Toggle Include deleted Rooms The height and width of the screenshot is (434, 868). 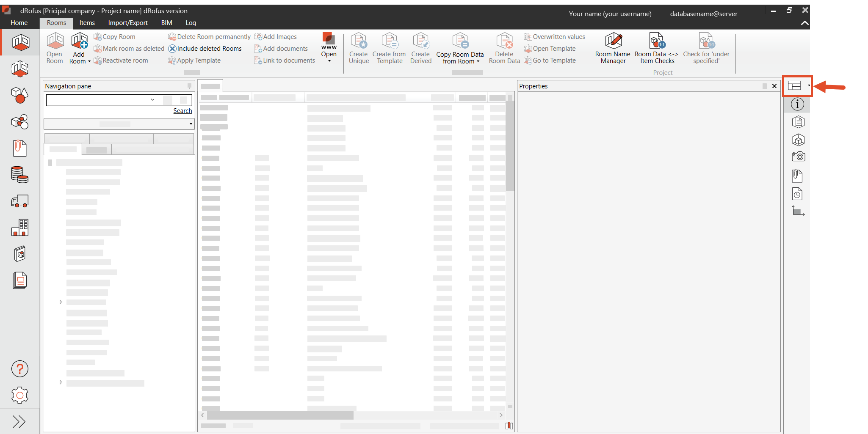205,48
